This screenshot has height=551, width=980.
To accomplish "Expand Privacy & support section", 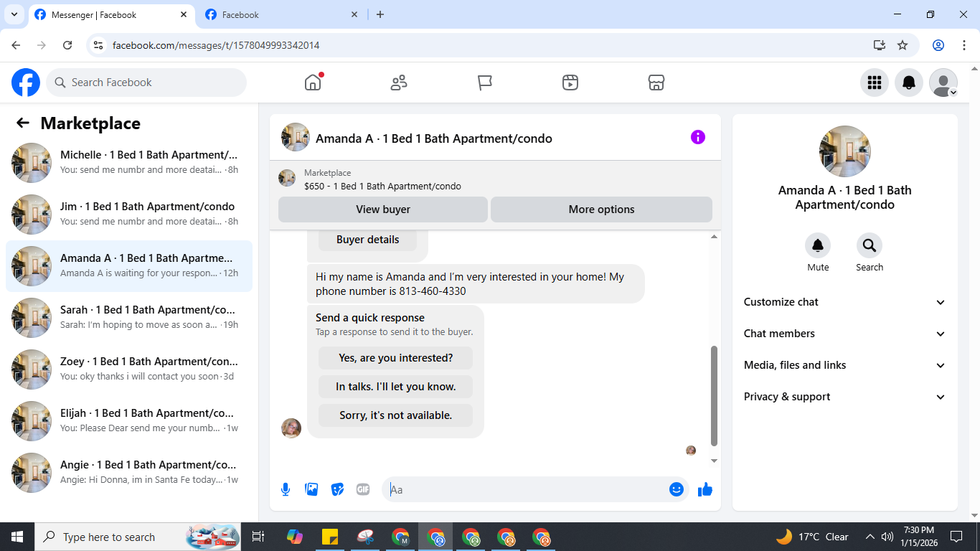I will [x=844, y=397].
